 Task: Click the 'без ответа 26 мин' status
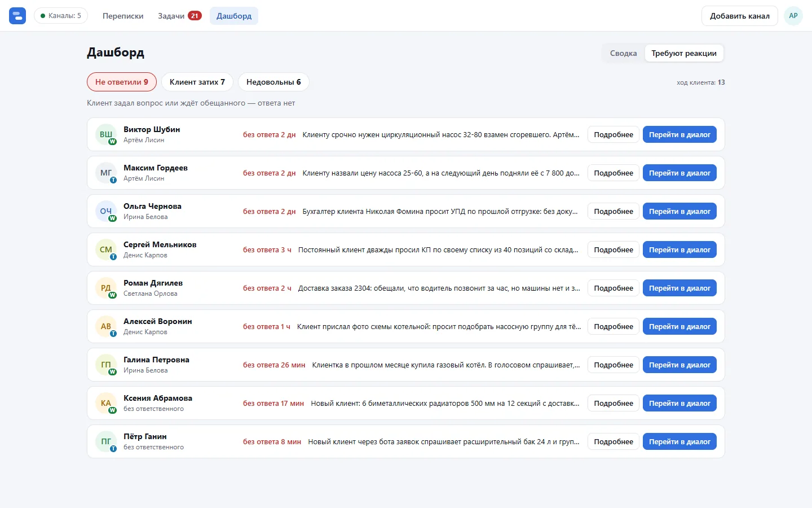coord(274,365)
